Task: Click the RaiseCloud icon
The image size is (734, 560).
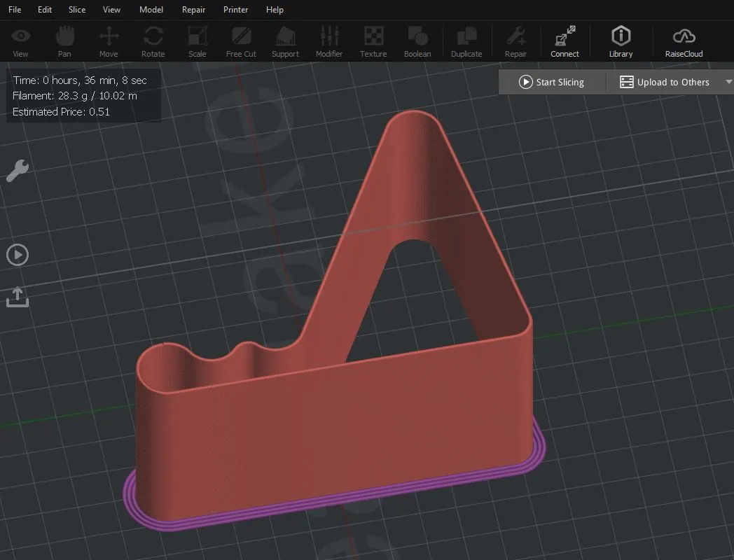Action: point(684,41)
